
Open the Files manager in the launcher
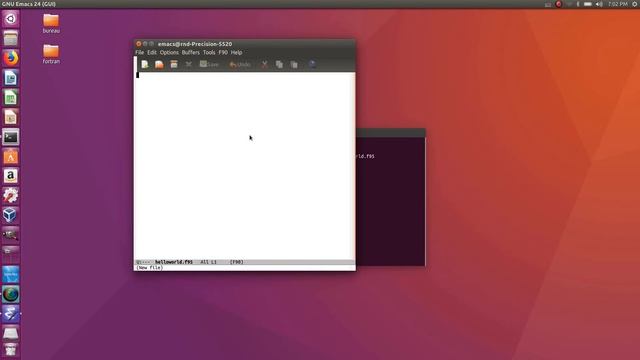click(x=11, y=38)
